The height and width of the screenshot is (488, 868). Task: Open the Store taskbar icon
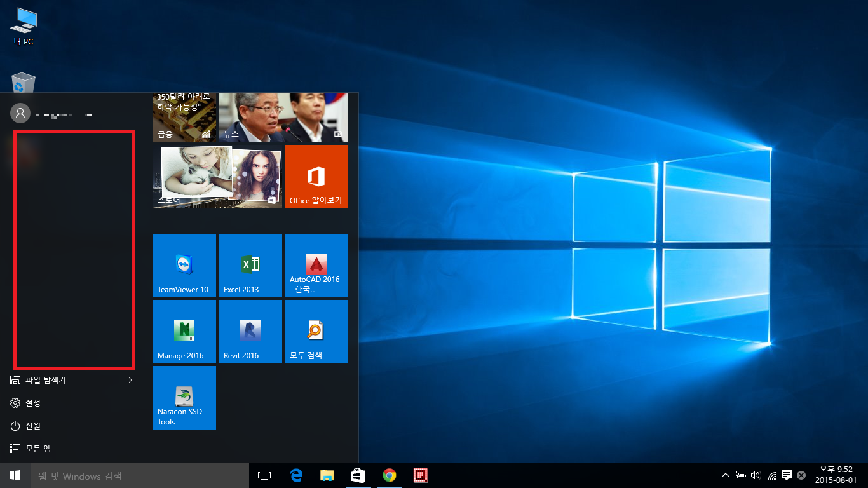[x=358, y=475]
